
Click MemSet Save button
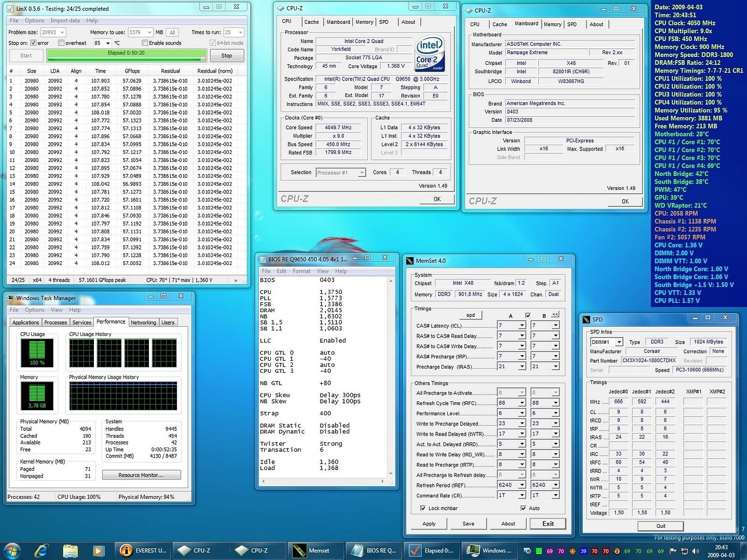tap(468, 524)
